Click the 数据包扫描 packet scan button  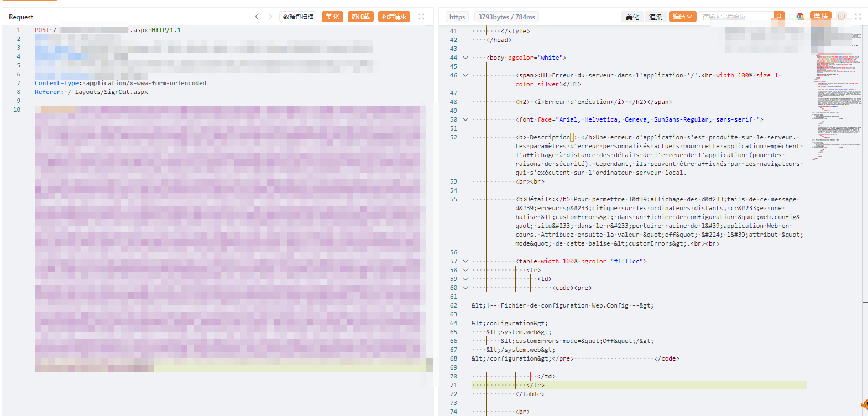pos(298,17)
